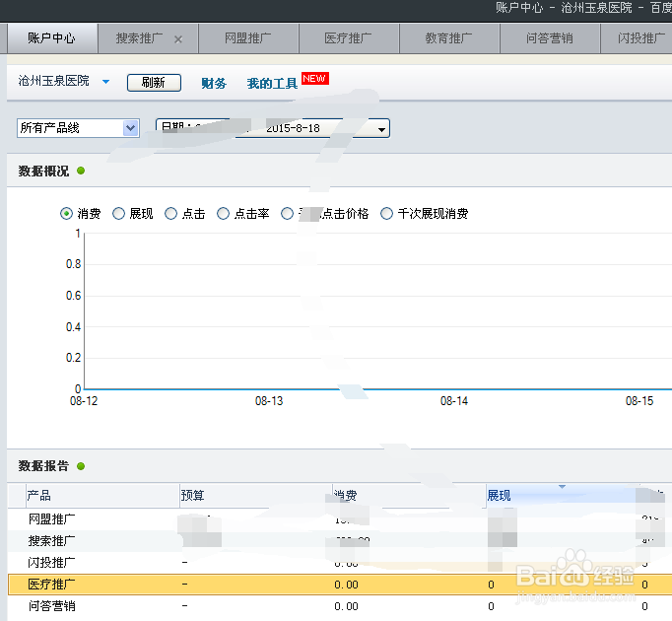Screen dimensions: 672x621
Task: Select the 千次展现消费 radio button
Action: 386,214
